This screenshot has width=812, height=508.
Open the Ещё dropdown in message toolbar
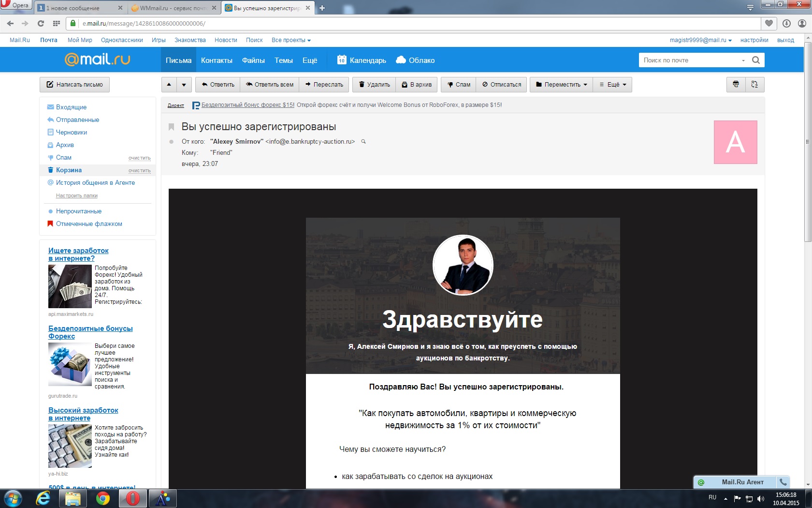tap(612, 85)
